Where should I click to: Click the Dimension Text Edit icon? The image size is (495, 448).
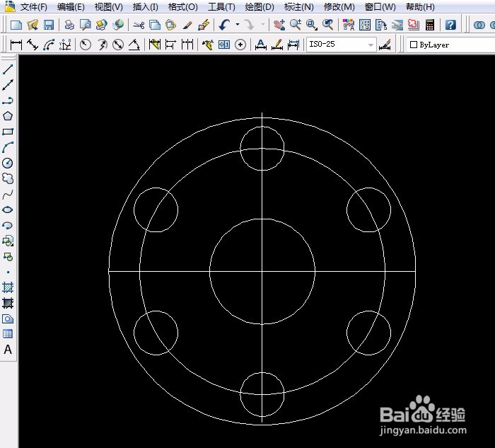[x=277, y=45]
